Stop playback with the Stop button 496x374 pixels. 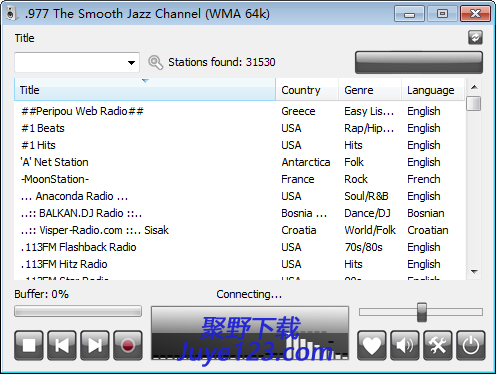[x=29, y=345]
